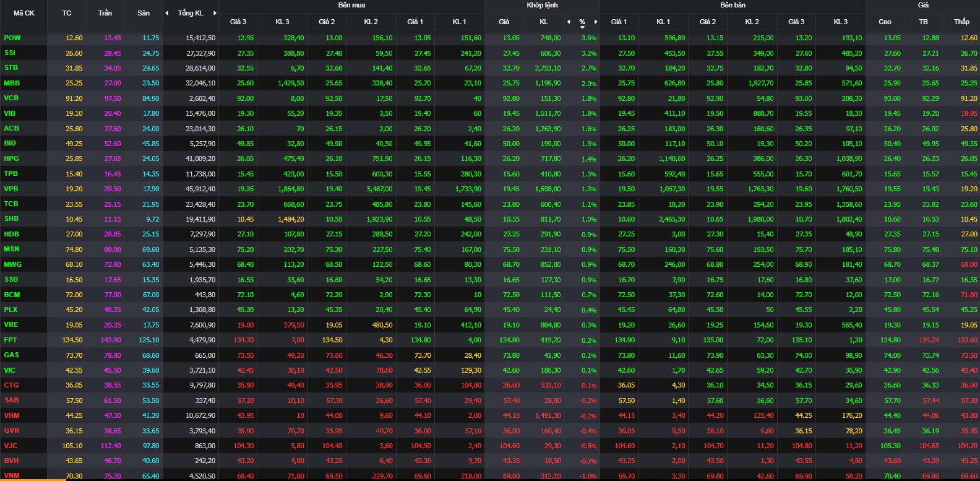This screenshot has width=980, height=481.
Task: Open the MWG stock row symbol
Action: [12, 264]
